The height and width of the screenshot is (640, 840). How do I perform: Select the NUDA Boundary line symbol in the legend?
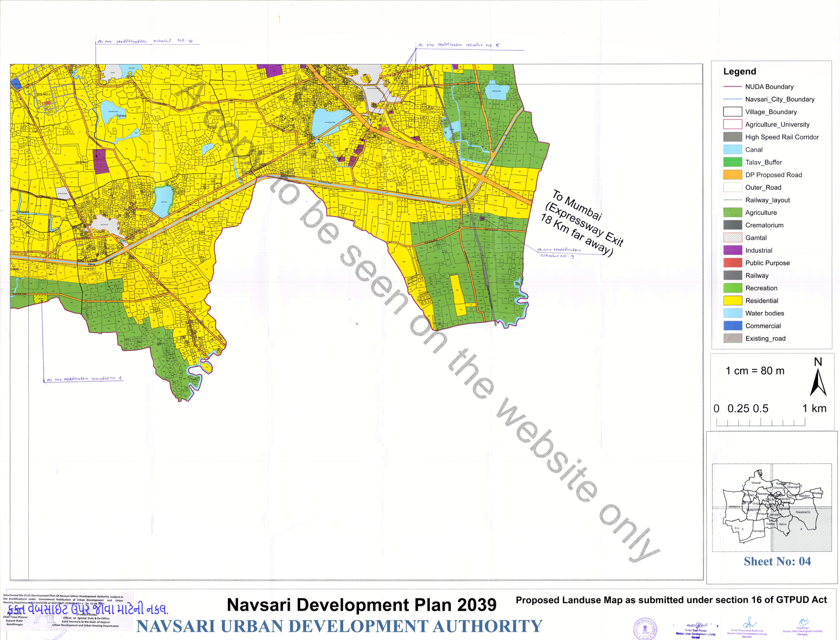coord(732,87)
